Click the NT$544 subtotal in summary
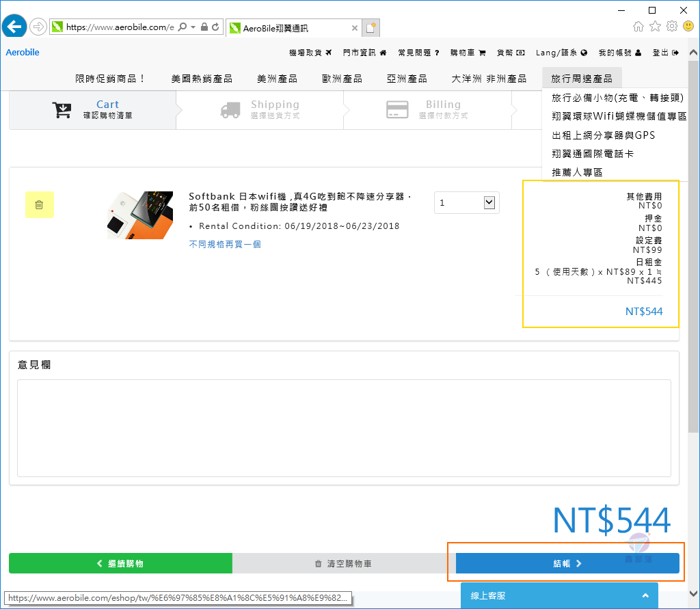Screen dimensions: 700x609 [x=644, y=311]
